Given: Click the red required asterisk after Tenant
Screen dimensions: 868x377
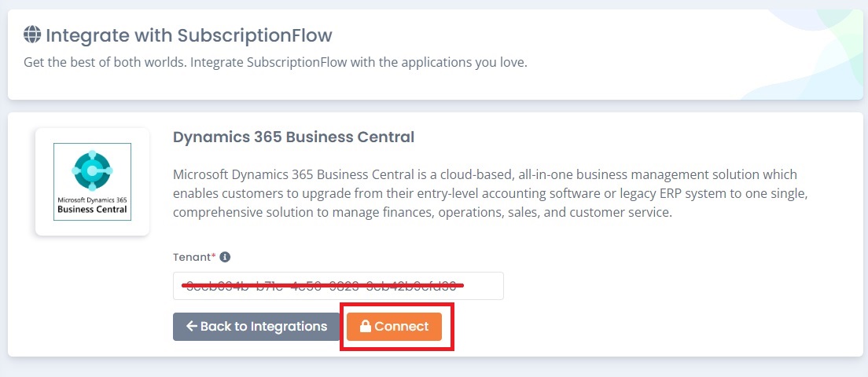Looking at the screenshot, I should point(214,256).
